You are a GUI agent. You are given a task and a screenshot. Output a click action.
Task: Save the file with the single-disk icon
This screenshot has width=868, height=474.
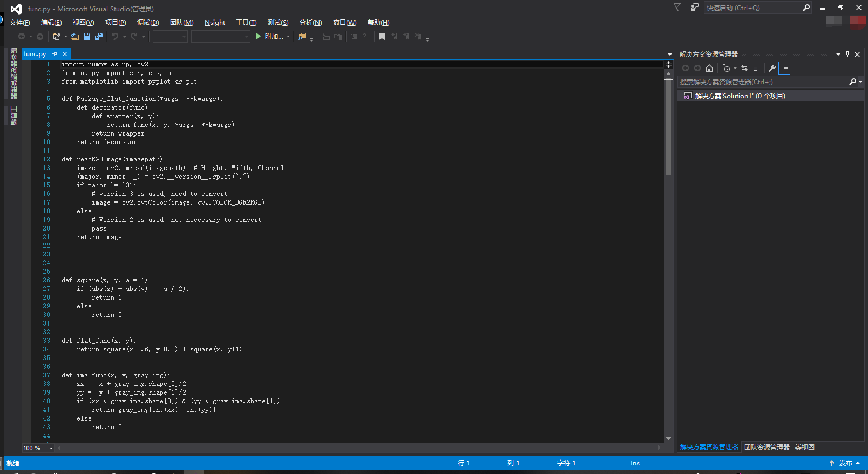[x=87, y=37]
